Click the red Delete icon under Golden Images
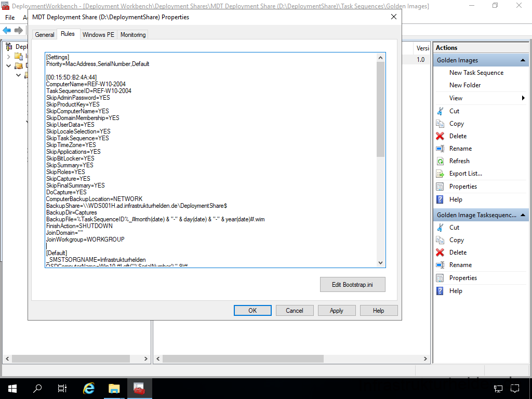532x399 pixels. pyautogui.click(x=440, y=136)
